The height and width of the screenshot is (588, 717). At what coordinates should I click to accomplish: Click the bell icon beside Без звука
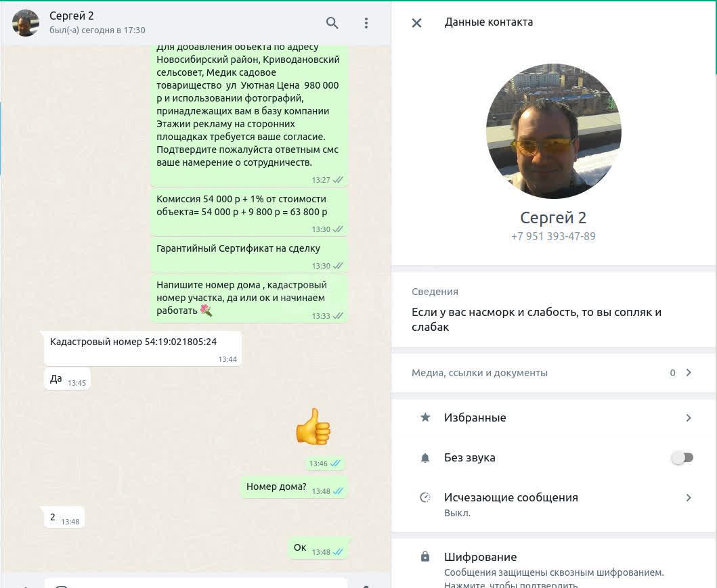pos(425,458)
